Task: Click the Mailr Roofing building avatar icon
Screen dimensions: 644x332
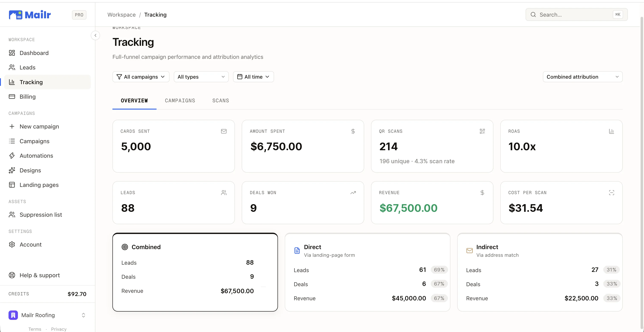Action: 13,315
